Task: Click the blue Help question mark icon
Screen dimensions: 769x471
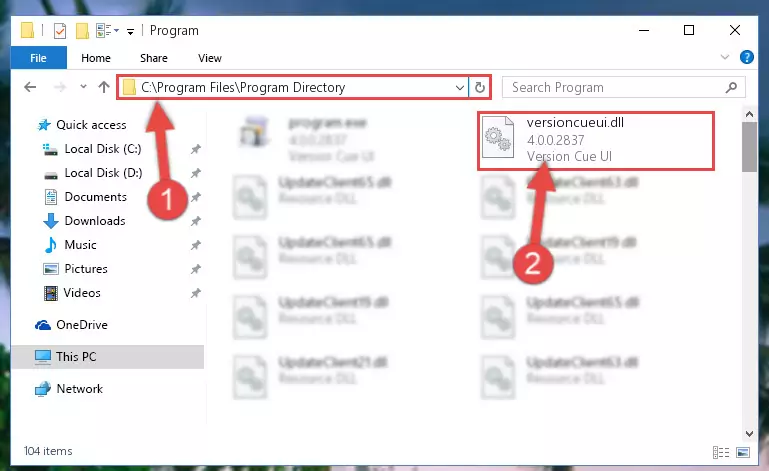Action: point(746,57)
